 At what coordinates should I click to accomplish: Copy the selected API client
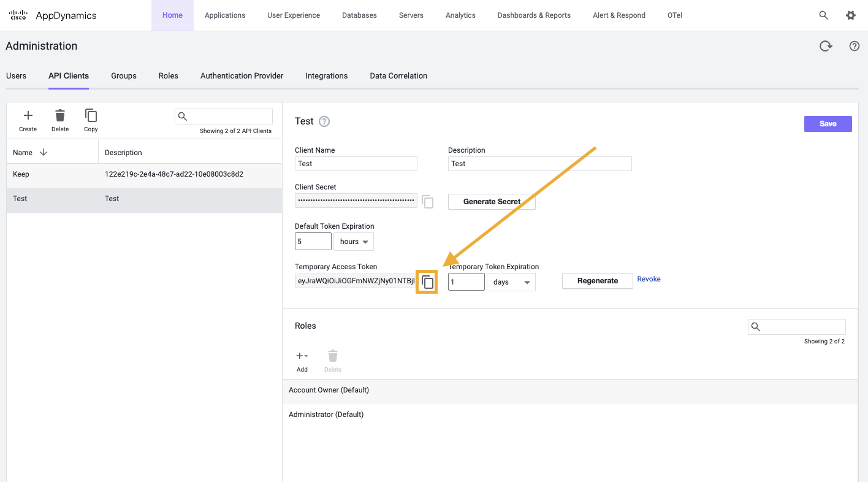pos(91,120)
